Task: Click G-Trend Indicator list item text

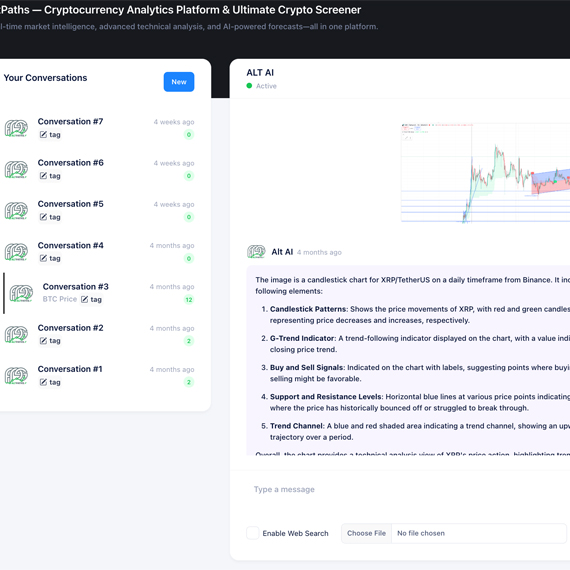Action: 420,344
